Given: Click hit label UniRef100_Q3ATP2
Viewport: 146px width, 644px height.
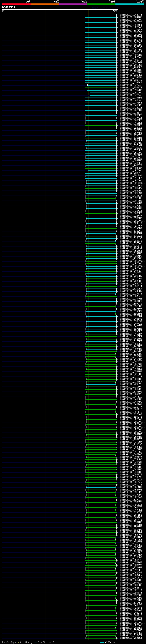Looking at the screenshot, I should click(131, 98).
